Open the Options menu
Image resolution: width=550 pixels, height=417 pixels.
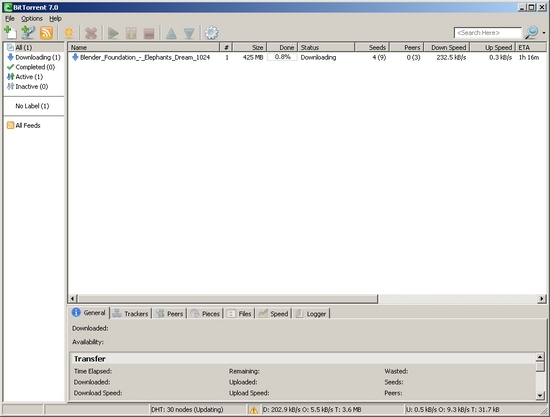32,19
